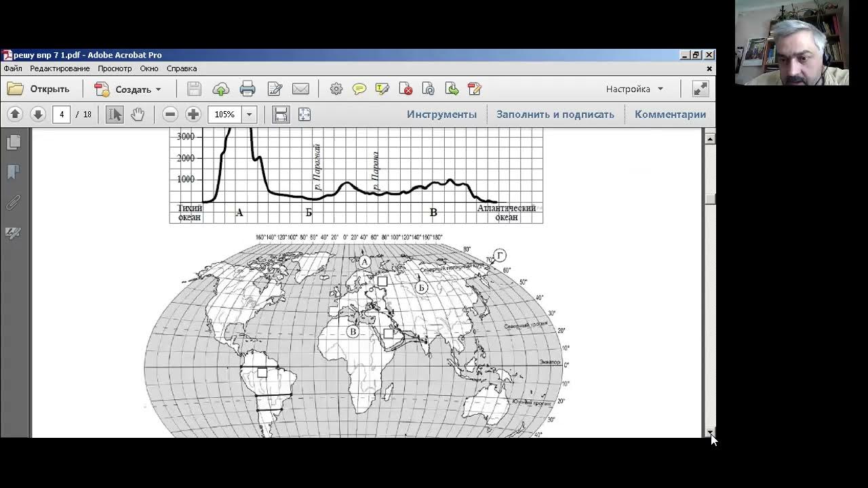Click the scroll down arrow
This screenshot has height=488, width=868.
(710, 432)
